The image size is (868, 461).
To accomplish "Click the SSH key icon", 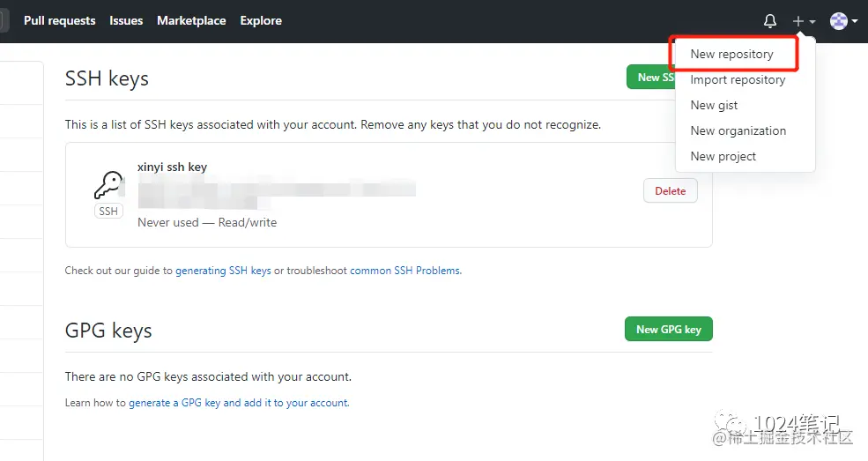I will 108,186.
